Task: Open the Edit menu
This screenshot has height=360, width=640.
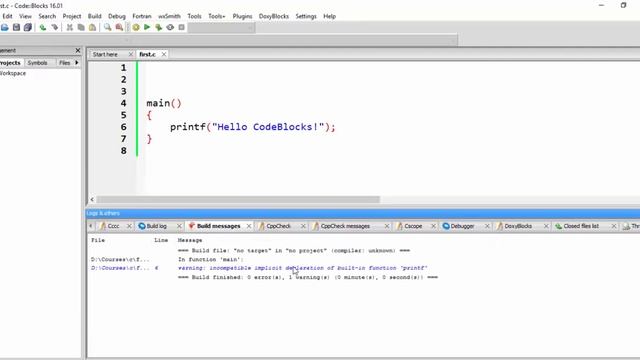Action: (x=7, y=16)
